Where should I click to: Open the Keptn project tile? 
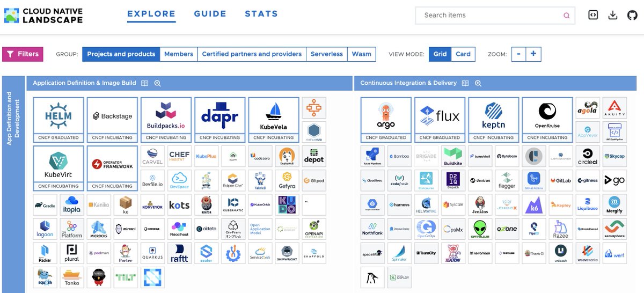click(x=493, y=119)
